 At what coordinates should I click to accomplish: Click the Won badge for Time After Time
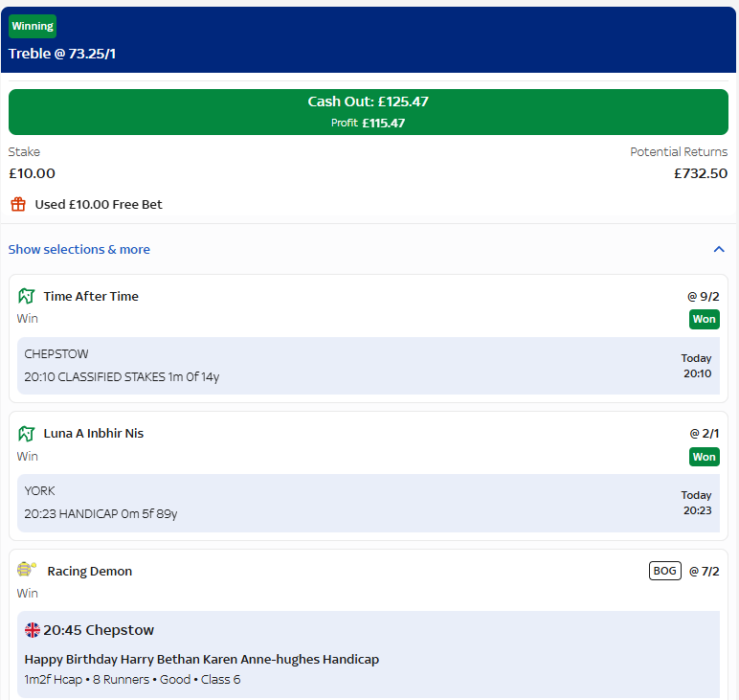point(705,319)
